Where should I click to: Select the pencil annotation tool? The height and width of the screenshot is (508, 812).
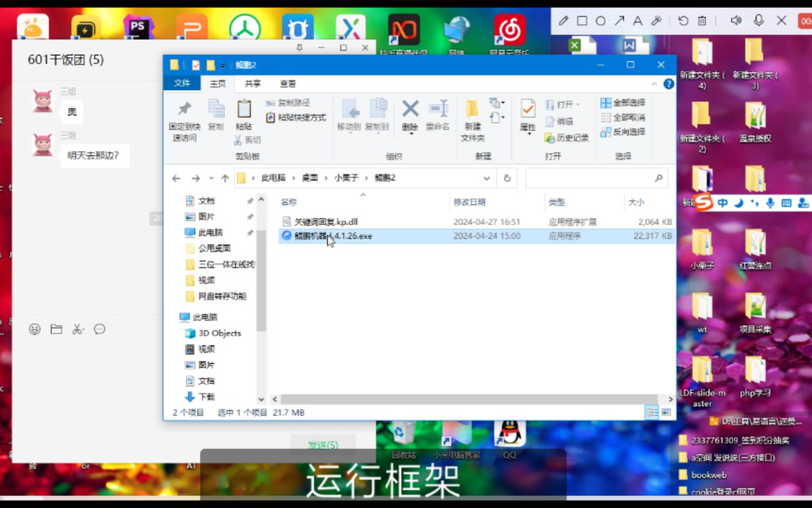(563, 21)
